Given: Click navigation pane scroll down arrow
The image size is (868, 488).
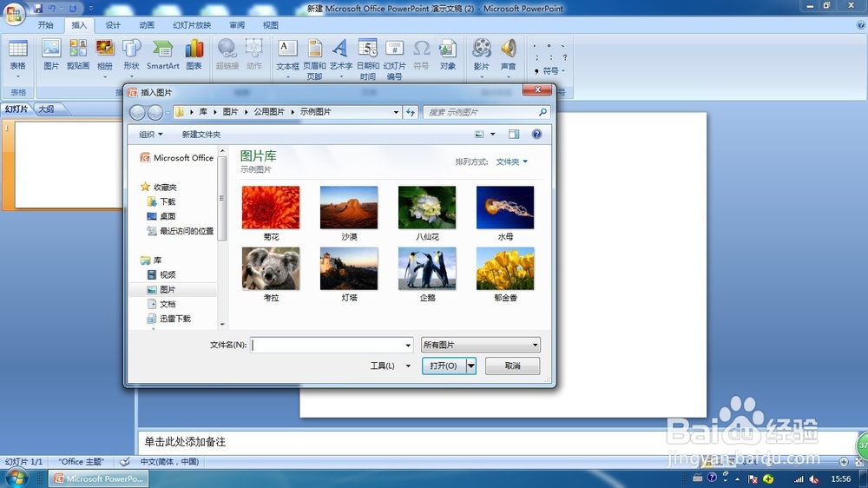Looking at the screenshot, I should point(222,325).
